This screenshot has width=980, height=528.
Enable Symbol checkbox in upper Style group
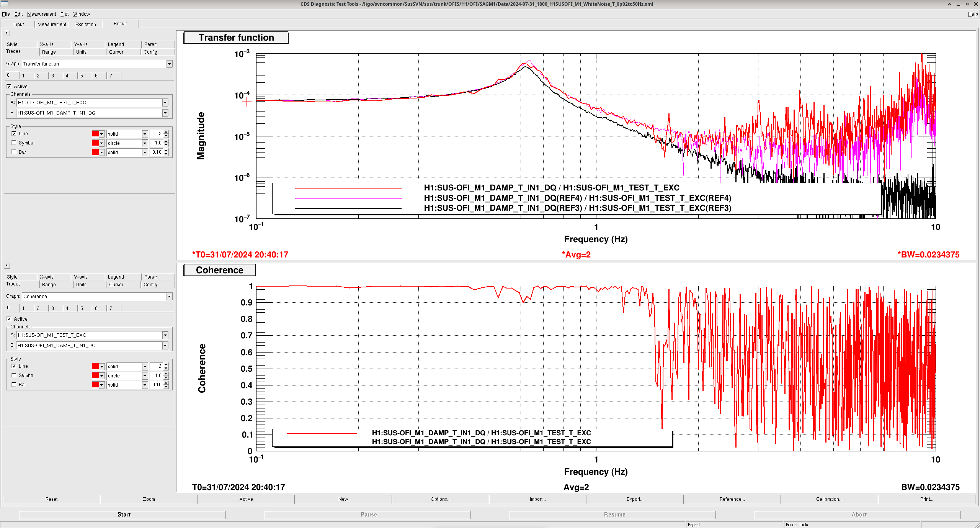point(14,143)
